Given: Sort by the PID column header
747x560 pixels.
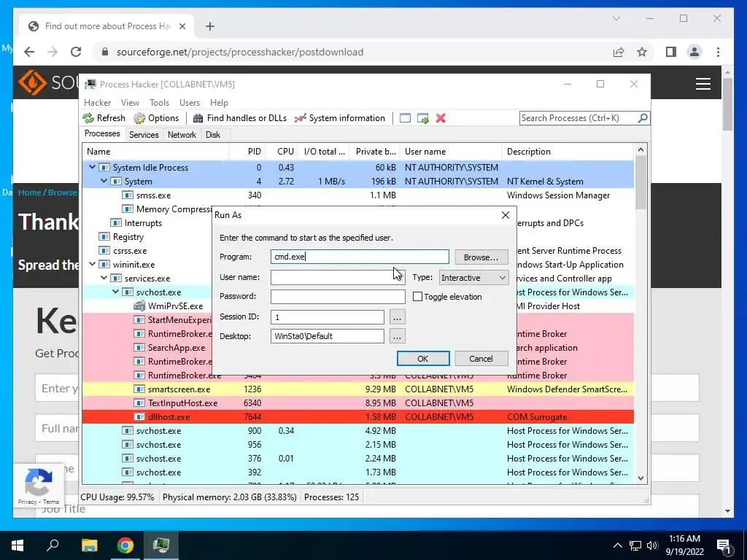Looking at the screenshot, I should [x=247, y=152].
